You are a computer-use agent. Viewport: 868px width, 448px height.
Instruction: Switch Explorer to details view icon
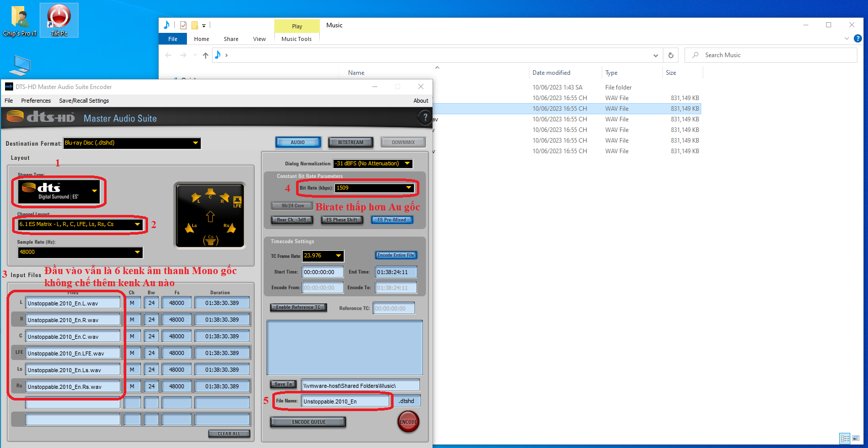coord(845,438)
